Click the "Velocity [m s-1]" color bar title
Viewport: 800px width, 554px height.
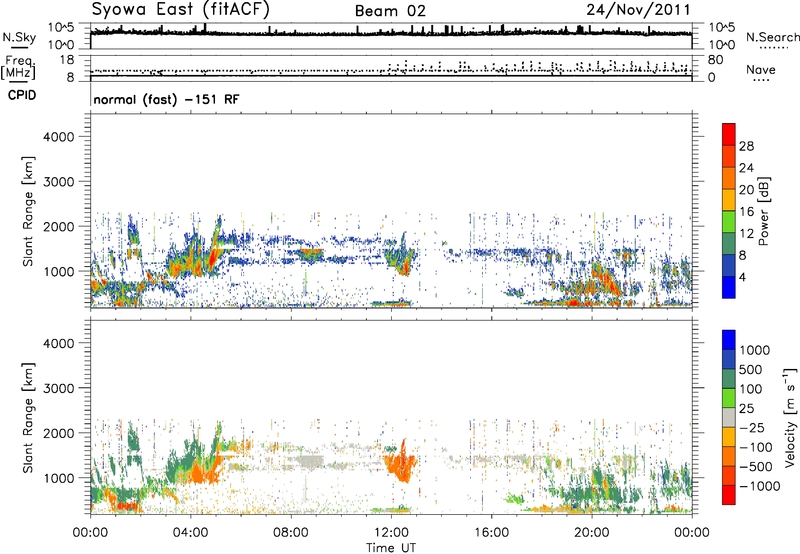790,417
